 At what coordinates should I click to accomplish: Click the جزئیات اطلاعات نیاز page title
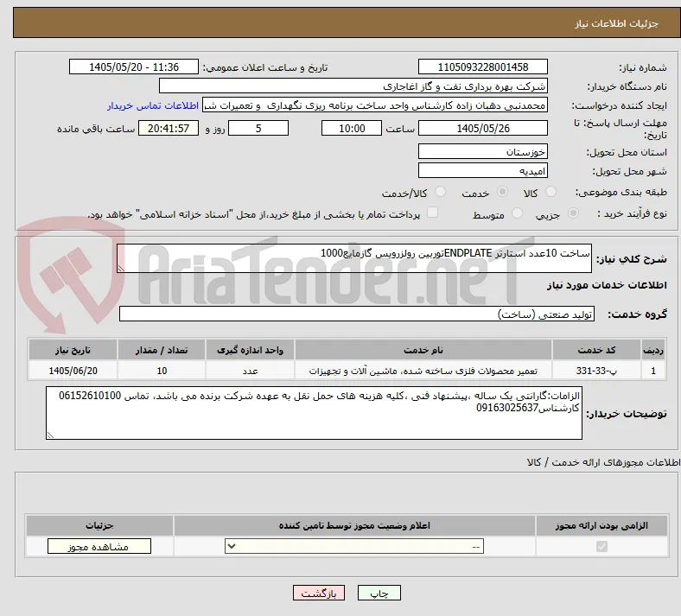pos(616,23)
